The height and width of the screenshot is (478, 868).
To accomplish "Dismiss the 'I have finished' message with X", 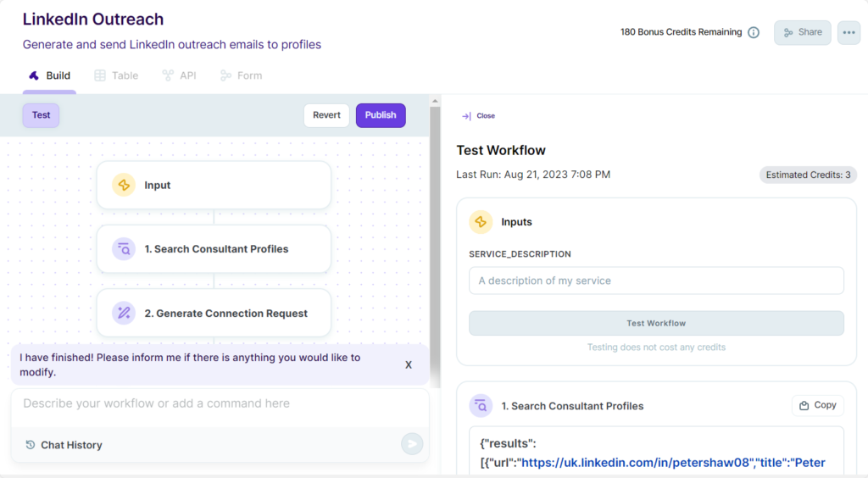I will pyautogui.click(x=408, y=364).
